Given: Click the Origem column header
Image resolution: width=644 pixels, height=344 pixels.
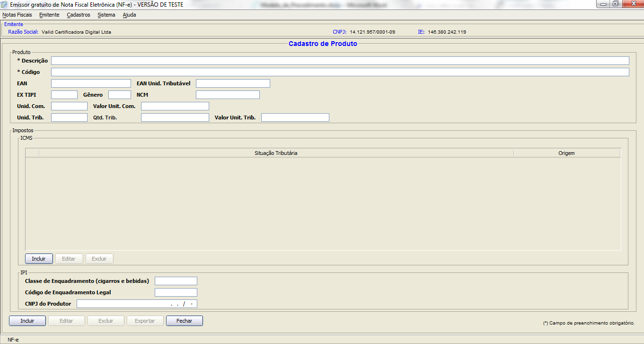Looking at the screenshot, I should click(x=566, y=153).
